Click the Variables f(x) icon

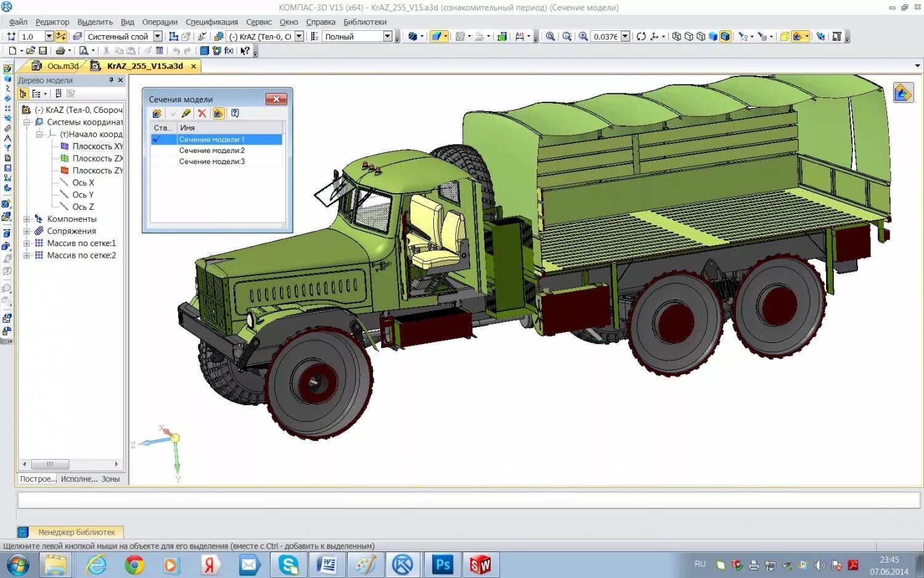pyautogui.click(x=229, y=51)
